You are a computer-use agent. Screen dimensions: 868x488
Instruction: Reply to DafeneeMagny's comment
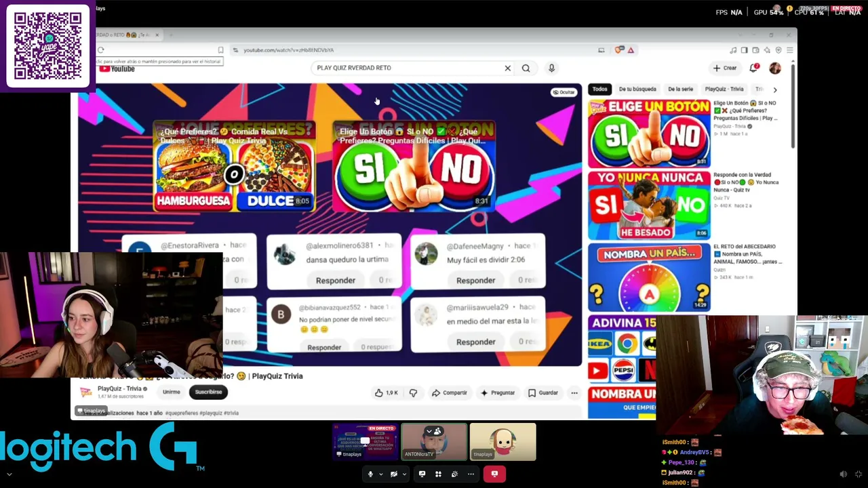[x=475, y=280]
